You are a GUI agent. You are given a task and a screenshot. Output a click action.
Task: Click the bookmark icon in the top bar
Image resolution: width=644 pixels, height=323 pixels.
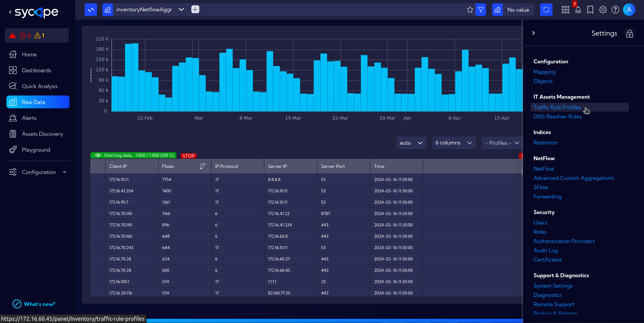point(590,9)
